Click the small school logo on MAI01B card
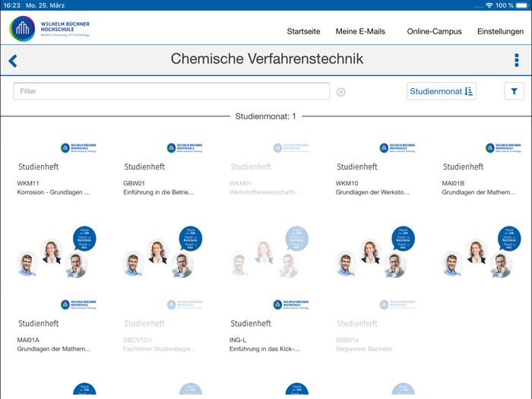 [x=503, y=148]
